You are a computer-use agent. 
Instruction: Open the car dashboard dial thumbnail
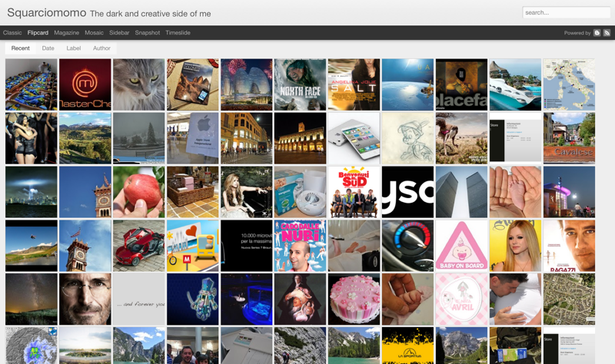pyautogui.click(x=407, y=246)
